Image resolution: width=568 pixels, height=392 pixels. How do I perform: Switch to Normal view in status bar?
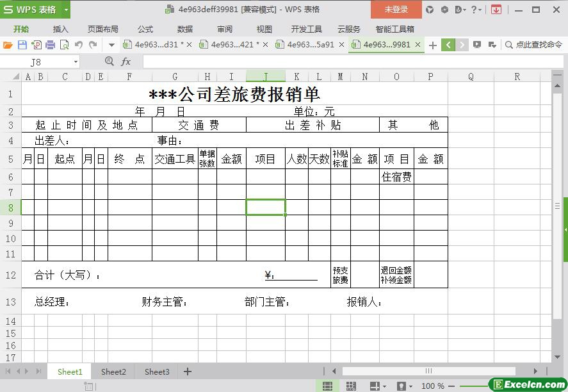click(x=327, y=386)
